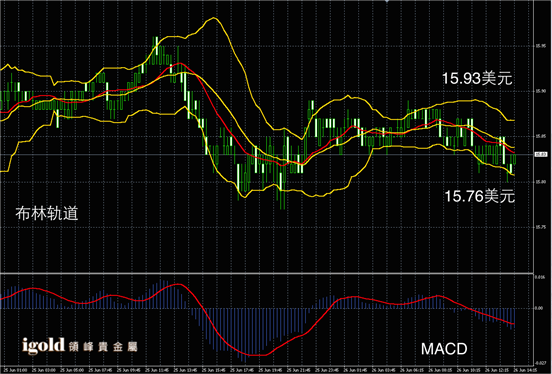Click the 15.75 price scale label

pos(540,227)
